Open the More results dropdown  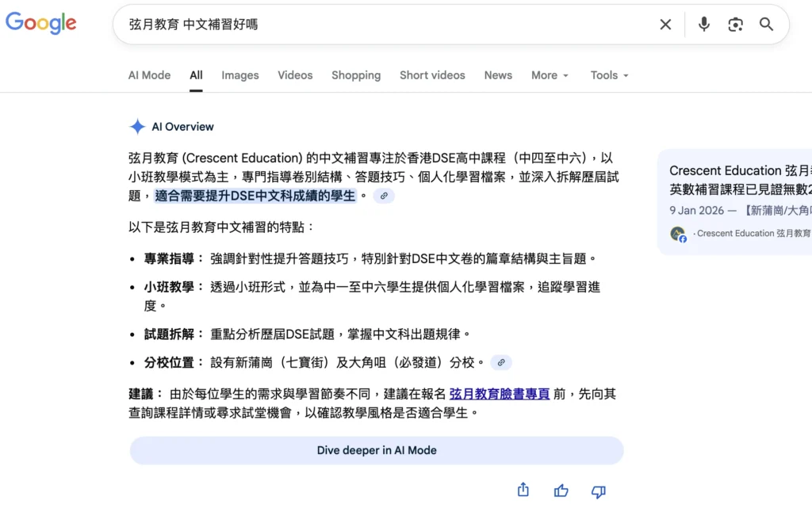(549, 75)
